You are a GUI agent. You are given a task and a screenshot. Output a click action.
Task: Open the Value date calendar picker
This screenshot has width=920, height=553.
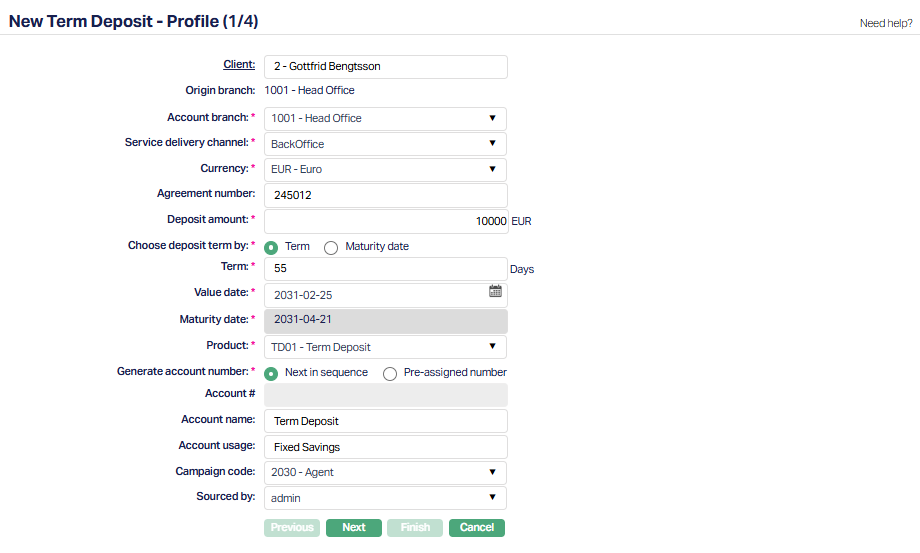pos(495,291)
